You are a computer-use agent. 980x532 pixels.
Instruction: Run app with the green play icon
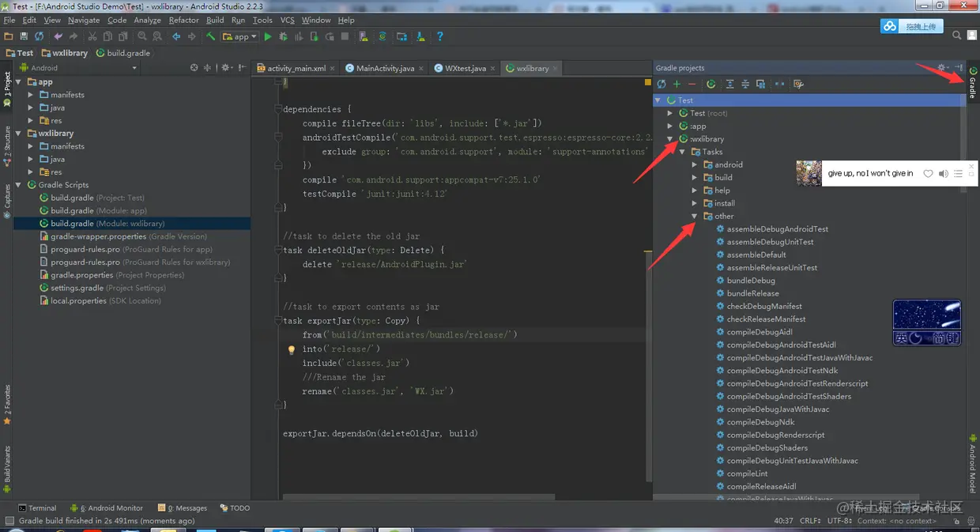point(268,36)
